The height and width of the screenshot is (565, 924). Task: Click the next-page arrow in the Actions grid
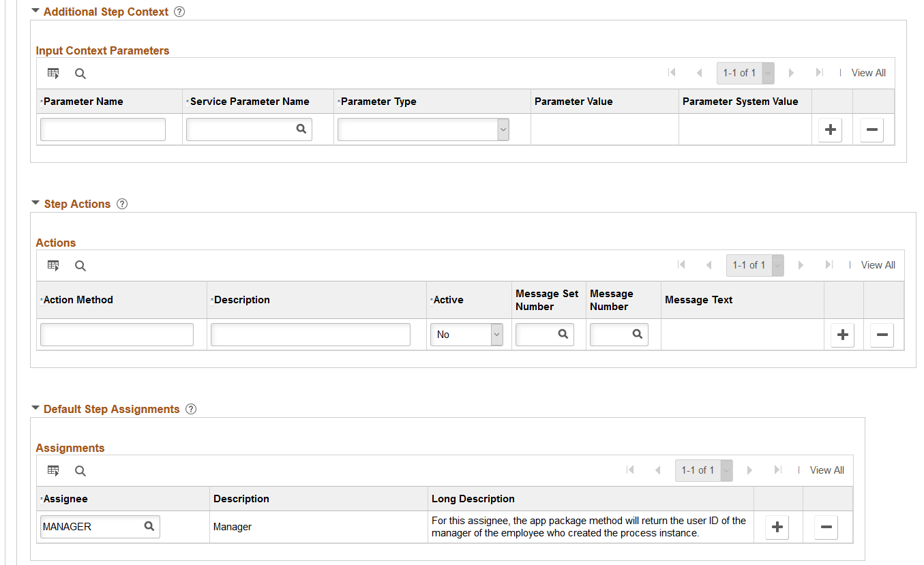pos(801,265)
